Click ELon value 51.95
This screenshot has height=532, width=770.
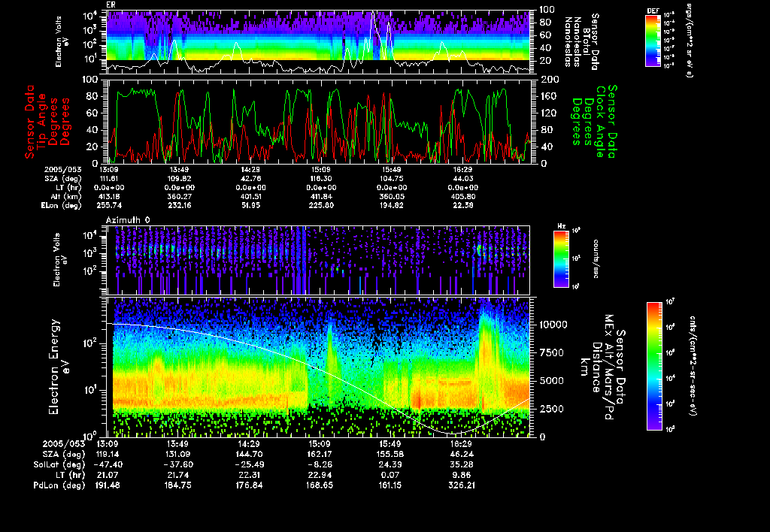[x=250, y=206]
